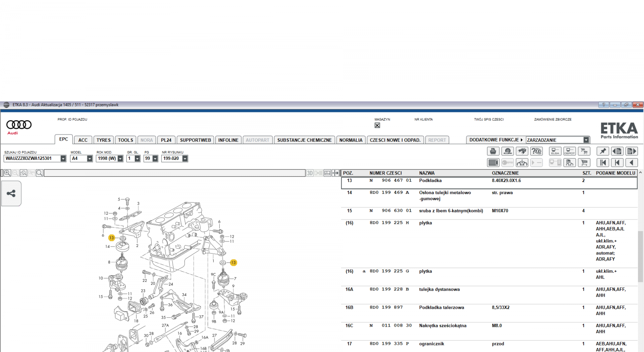
Task: Go to next page with right-arrow document icon
Action: [x=632, y=151]
